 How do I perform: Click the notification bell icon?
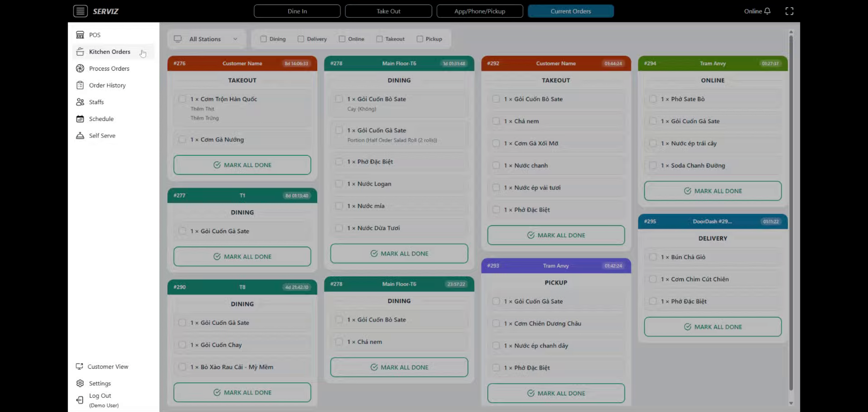(x=767, y=11)
